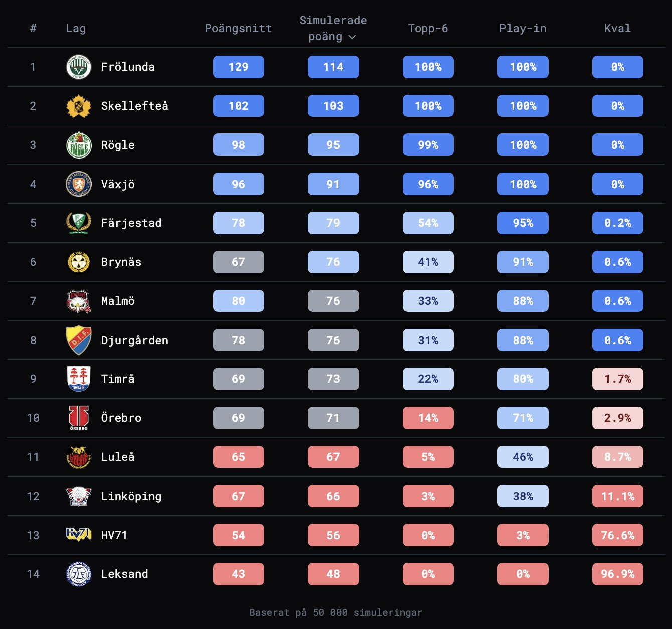Image resolution: width=672 pixels, height=629 pixels.
Task: Open the Örebro team name link
Action: point(121,418)
